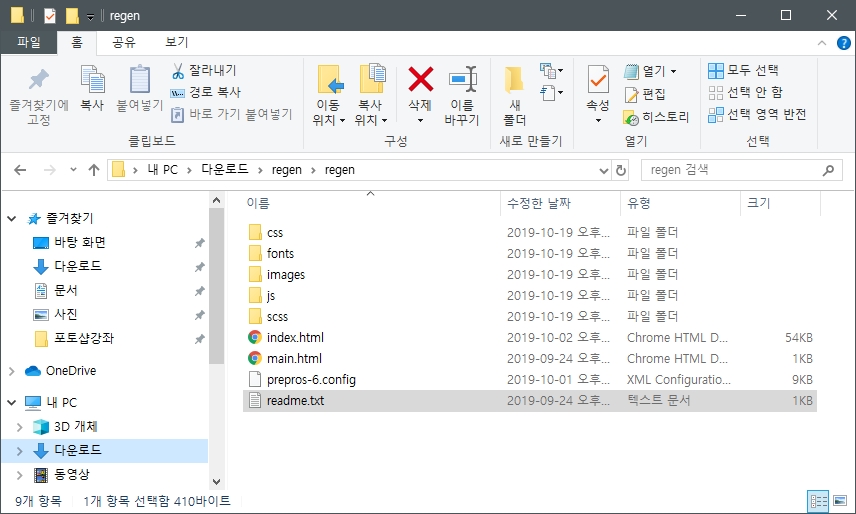Select main.html file

294,358
